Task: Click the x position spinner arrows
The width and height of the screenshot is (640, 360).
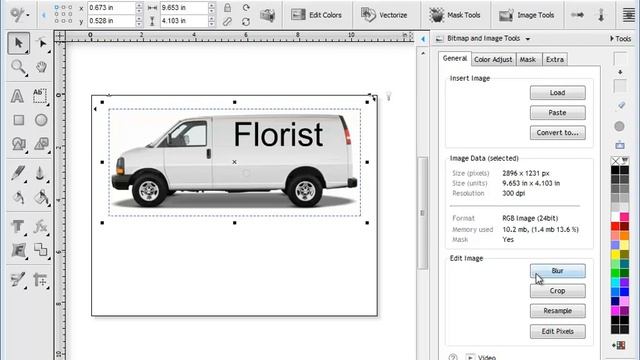Action: pyautogui.click(x=139, y=8)
